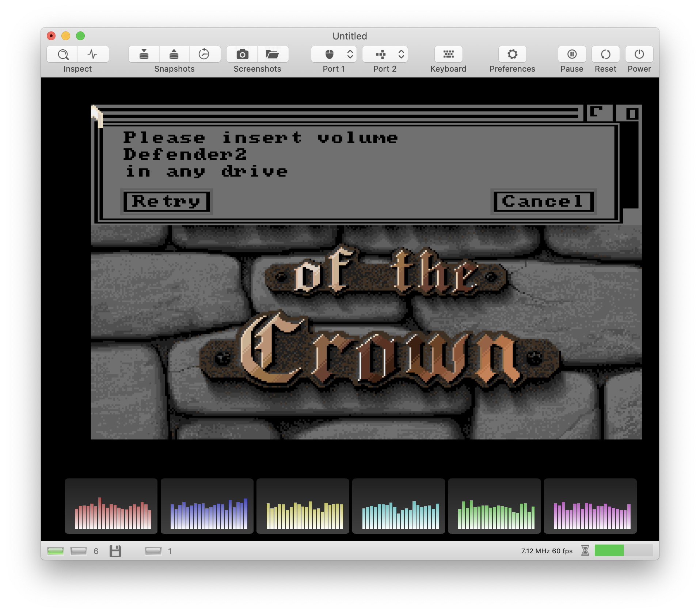Screen dimensions: 700x614
Task: Click the Port 1 mouse device icon
Action: [x=329, y=54]
